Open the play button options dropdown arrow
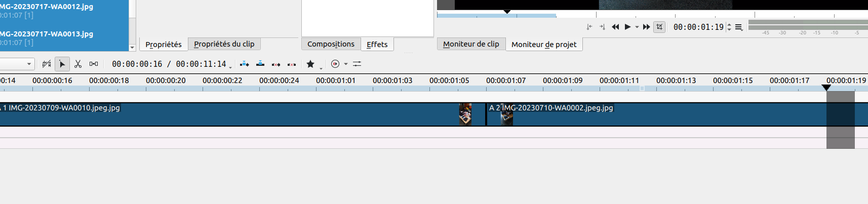The image size is (868, 204). click(x=637, y=27)
